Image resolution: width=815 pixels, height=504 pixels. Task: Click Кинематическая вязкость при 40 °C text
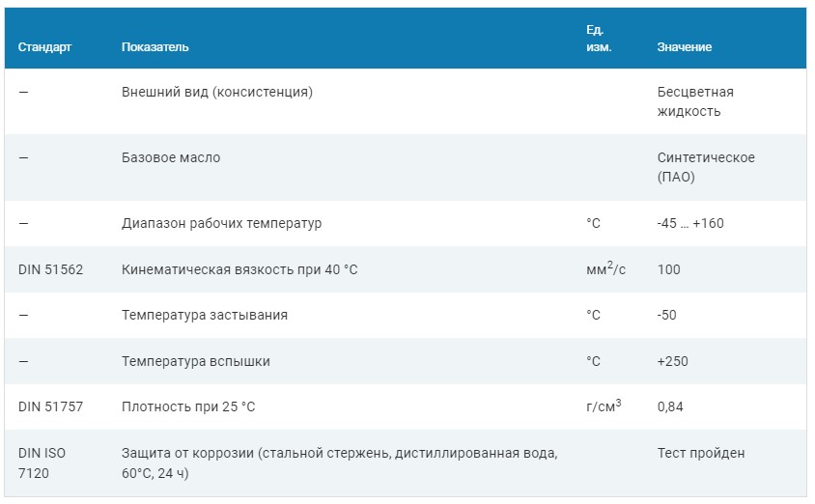click(239, 269)
